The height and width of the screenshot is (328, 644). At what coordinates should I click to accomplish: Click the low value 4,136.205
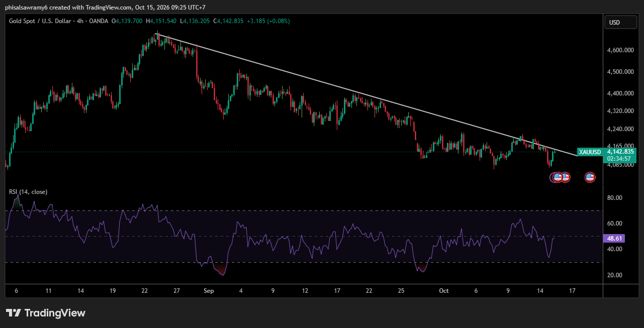197,21
